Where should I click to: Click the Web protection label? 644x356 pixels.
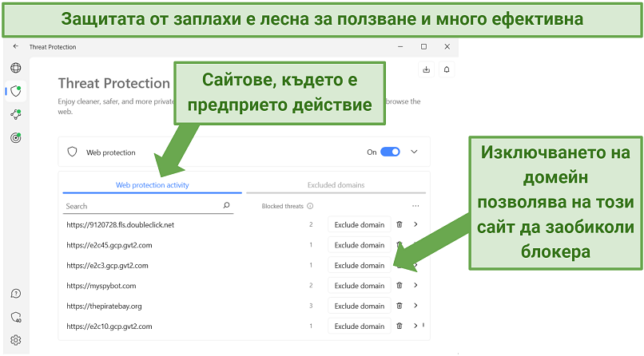coord(111,152)
